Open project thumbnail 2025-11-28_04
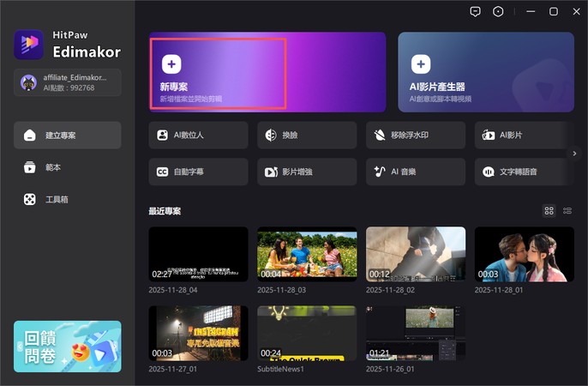588x386 pixels. pos(198,254)
